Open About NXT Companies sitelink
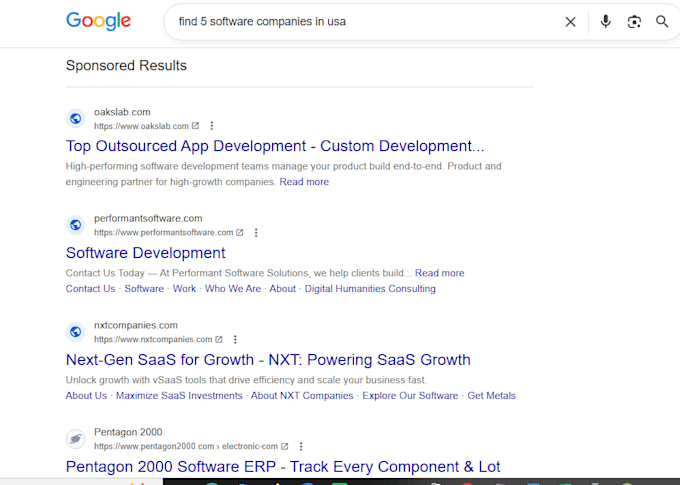The image size is (680, 485). click(x=302, y=396)
